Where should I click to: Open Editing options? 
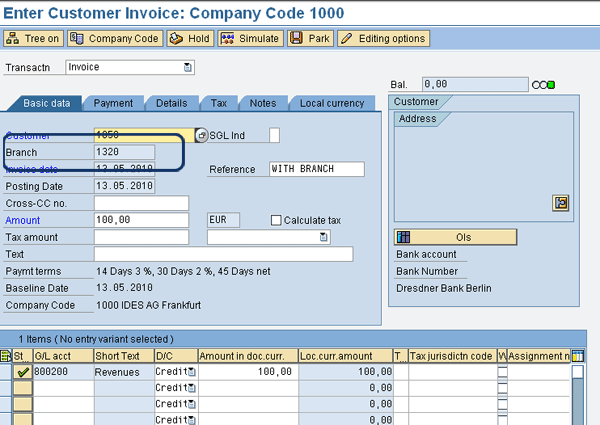tap(383, 39)
